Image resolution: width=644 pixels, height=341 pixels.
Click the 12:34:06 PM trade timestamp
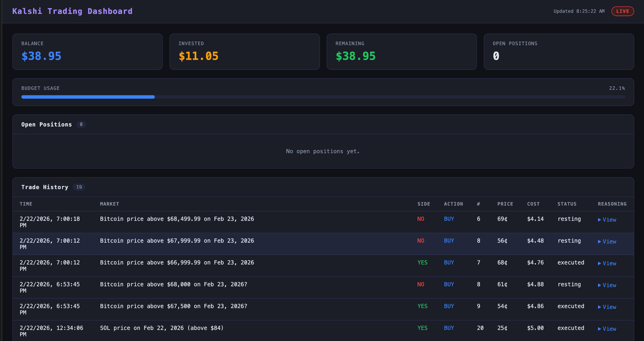tap(52, 331)
